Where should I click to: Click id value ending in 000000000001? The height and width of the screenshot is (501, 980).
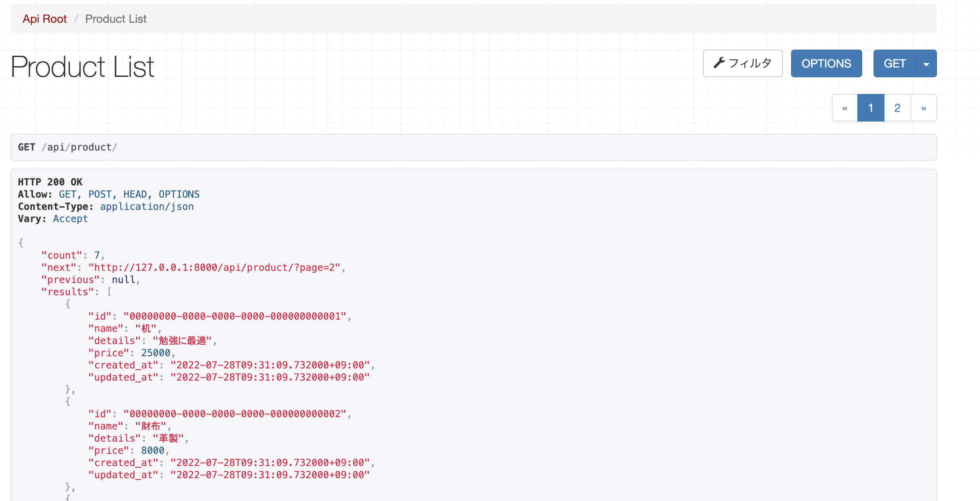click(234, 316)
